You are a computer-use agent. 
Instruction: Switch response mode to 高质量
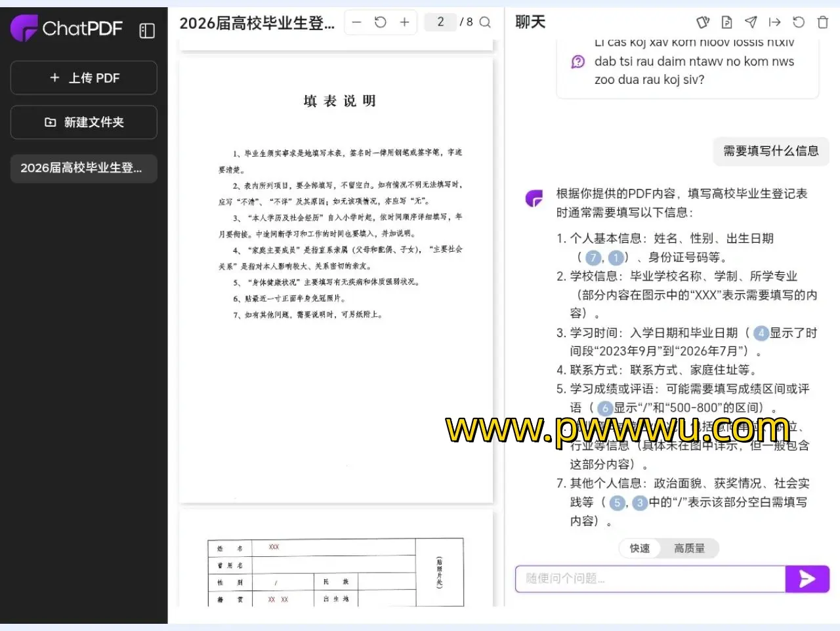689,548
